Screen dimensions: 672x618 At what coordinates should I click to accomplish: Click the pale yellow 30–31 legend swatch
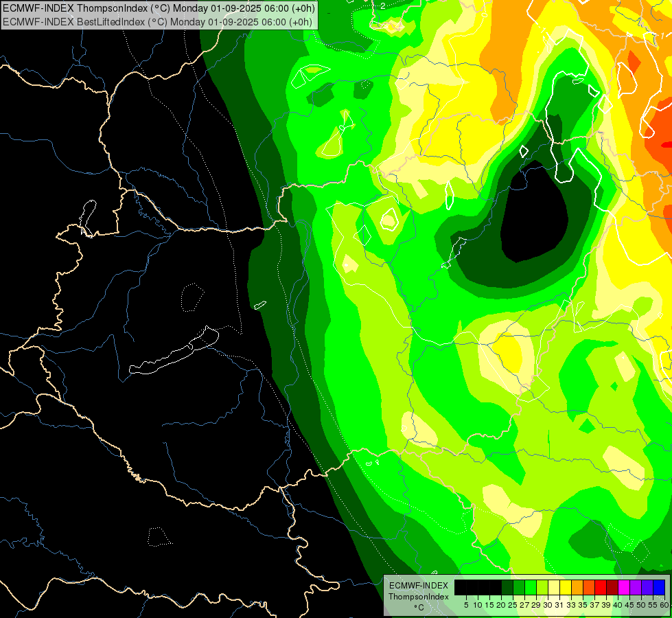[x=554, y=587]
